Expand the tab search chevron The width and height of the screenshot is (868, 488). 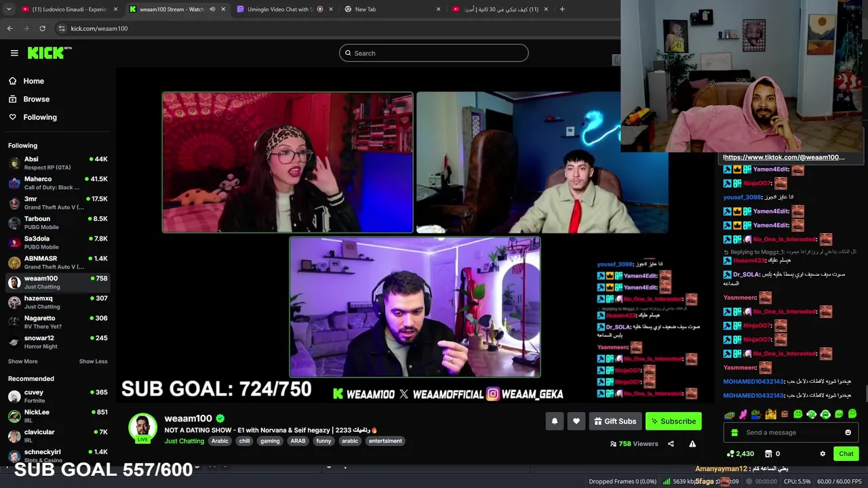click(7, 9)
